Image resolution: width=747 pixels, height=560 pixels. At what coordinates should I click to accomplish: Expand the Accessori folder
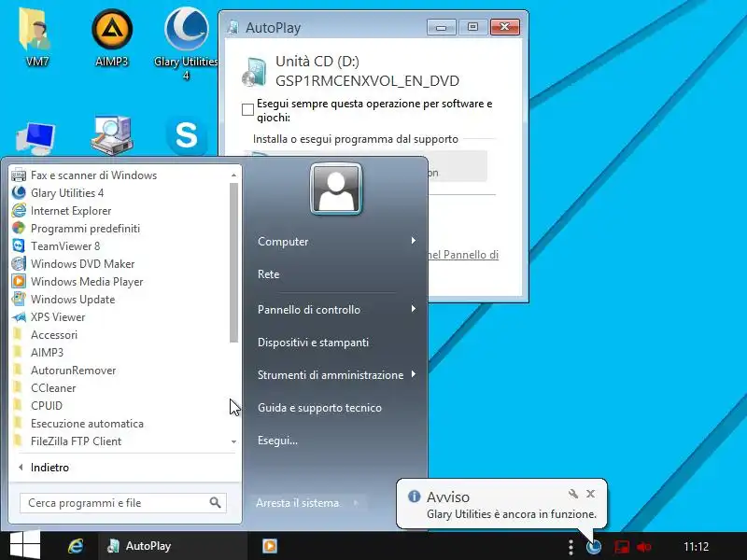click(45, 335)
